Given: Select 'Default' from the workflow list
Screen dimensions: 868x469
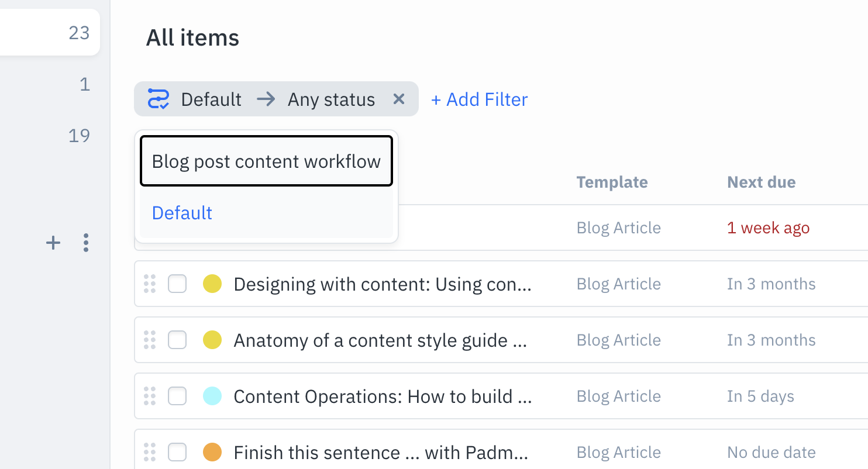Looking at the screenshot, I should click(181, 213).
